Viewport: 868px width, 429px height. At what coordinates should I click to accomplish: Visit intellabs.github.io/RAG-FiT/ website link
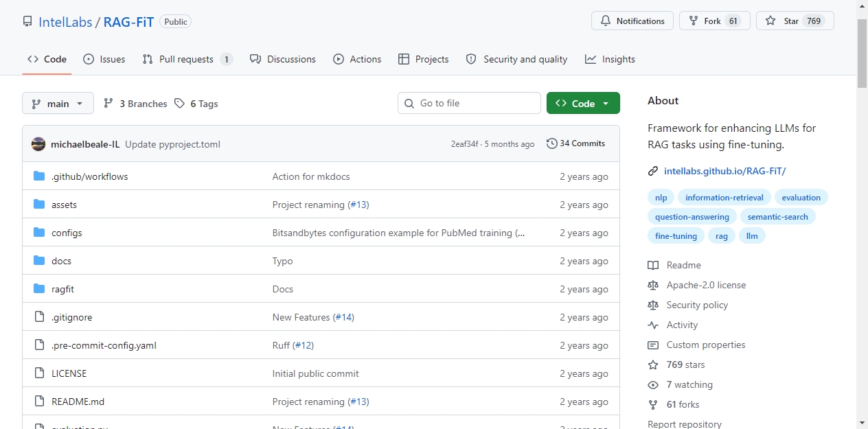[x=724, y=171]
